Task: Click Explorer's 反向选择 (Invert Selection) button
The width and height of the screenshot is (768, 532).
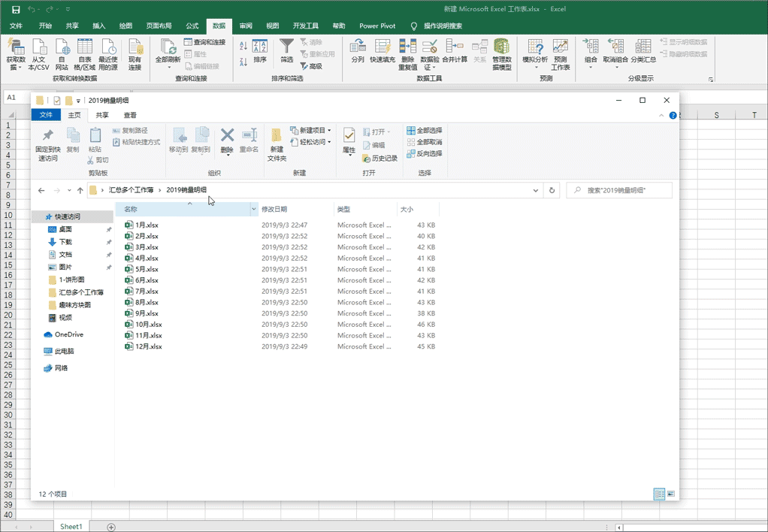Action: [425, 153]
